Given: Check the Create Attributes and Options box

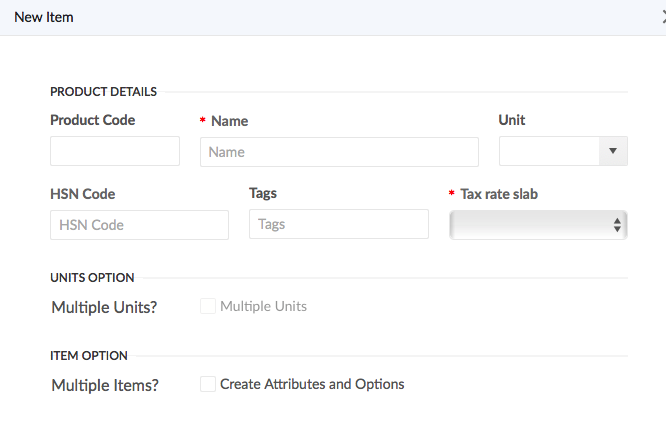Looking at the screenshot, I should 208,384.
